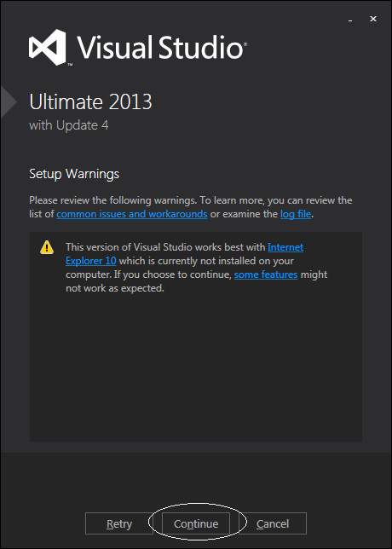Click the Visual Studio wordmark text
The height and width of the screenshot is (549, 392).
tap(160, 47)
